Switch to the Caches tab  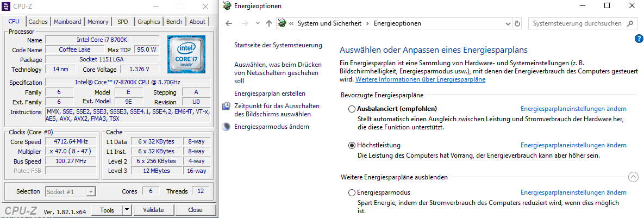tap(38, 22)
